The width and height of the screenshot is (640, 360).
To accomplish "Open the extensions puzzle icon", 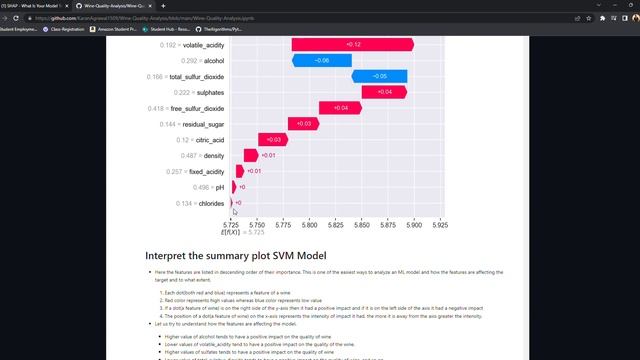I will (x=602, y=18).
